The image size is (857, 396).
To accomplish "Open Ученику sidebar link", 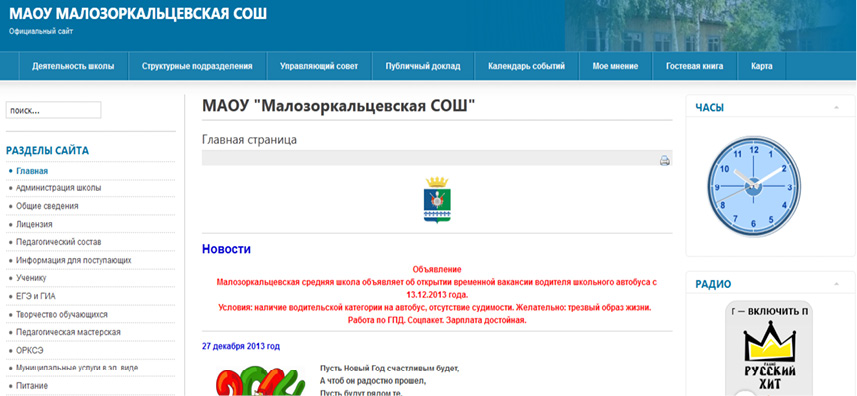I will [x=31, y=278].
